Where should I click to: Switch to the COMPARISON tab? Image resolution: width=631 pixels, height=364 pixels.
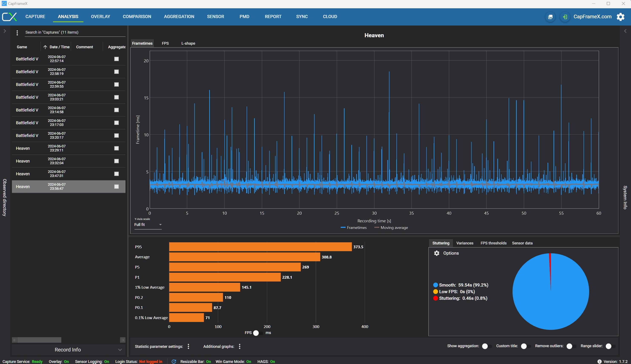pos(137,17)
